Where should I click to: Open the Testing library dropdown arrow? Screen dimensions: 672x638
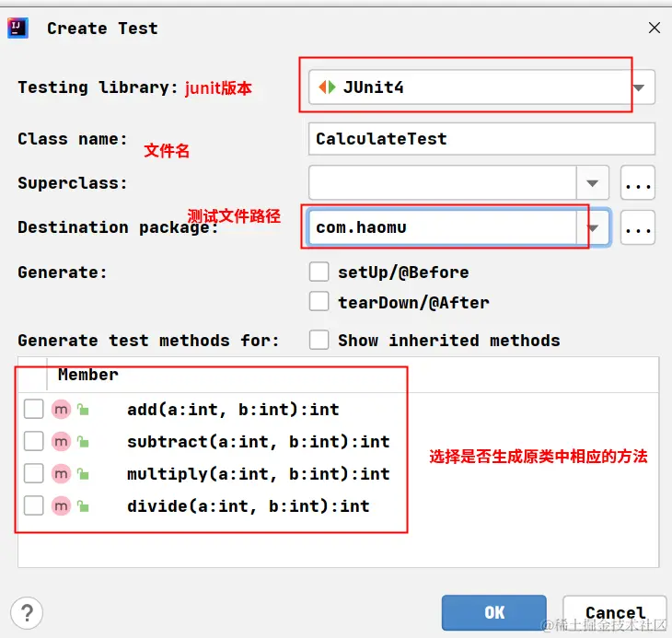point(639,87)
